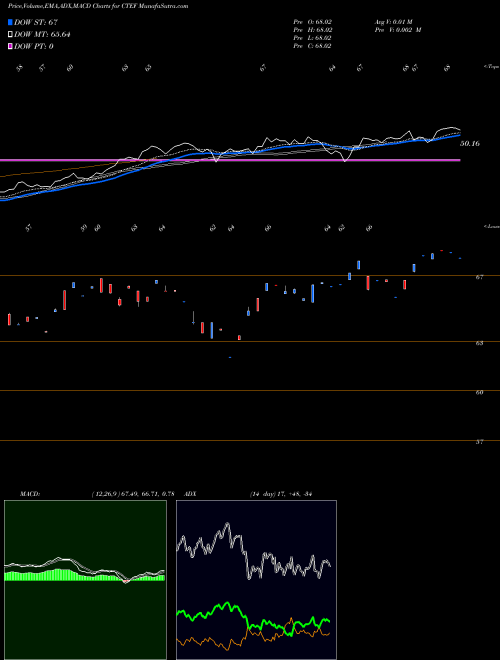The height and width of the screenshot is (660, 500).
Task: Click the 60 price axis label
Action: tap(479, 392)
